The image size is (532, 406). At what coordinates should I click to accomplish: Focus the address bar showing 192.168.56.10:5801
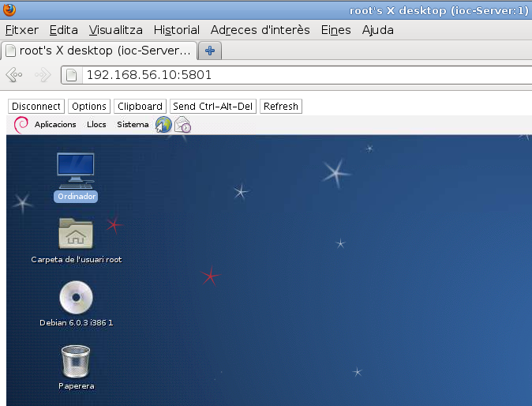pos(300,76)
